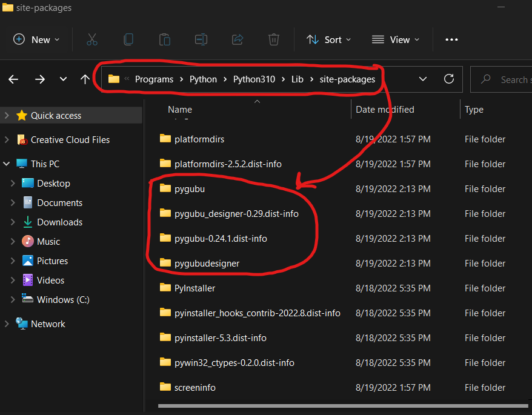Open the Downloads folder in the sidebar
This screenshot has width=532, height=415.
(59, 222)
